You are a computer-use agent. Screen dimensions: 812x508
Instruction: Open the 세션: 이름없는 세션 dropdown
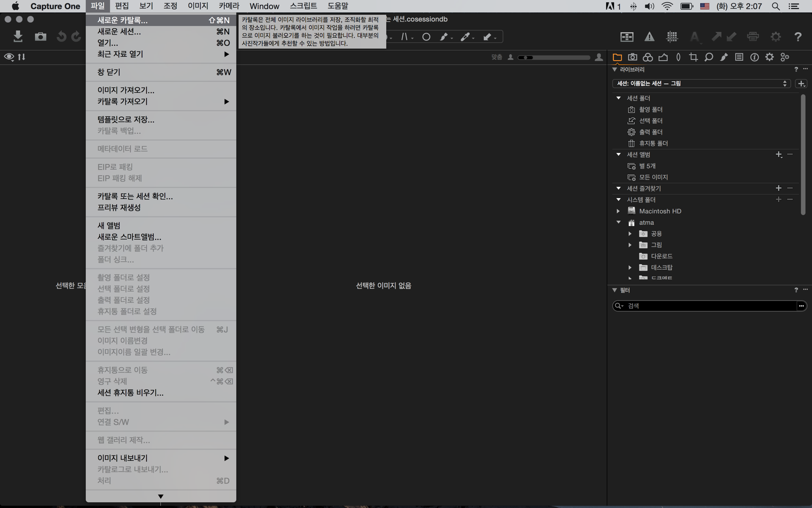coord(701,83)
